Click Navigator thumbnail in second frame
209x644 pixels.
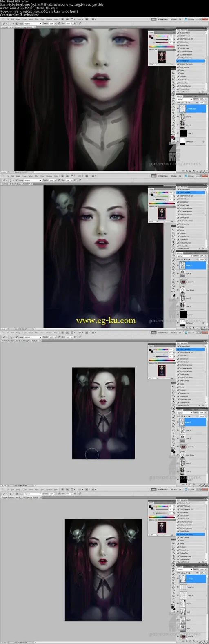[x=162, y=214]
